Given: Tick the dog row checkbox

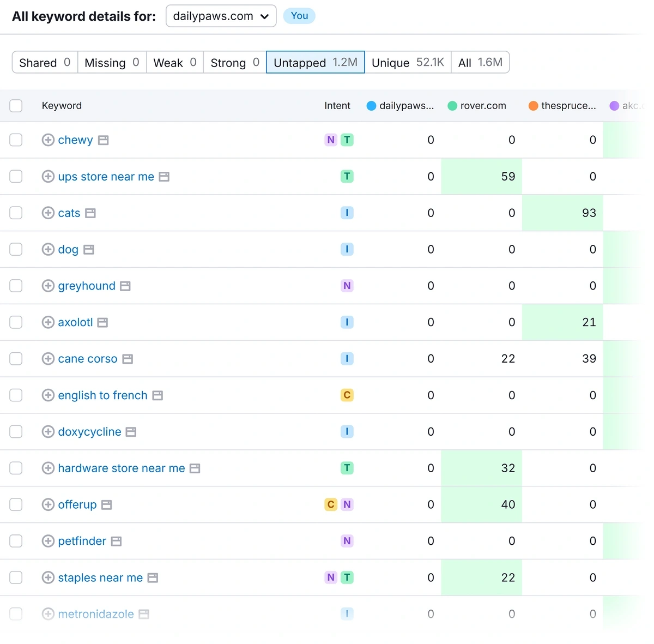Looking at the screenshot, I should 16,249.
